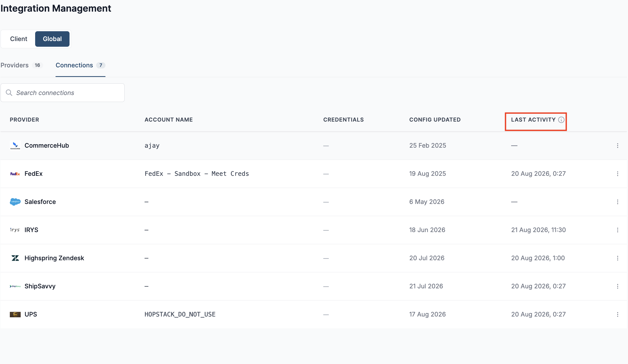
Task: Click the '6 May 2026' config date
Action: (x=427, y=202)
